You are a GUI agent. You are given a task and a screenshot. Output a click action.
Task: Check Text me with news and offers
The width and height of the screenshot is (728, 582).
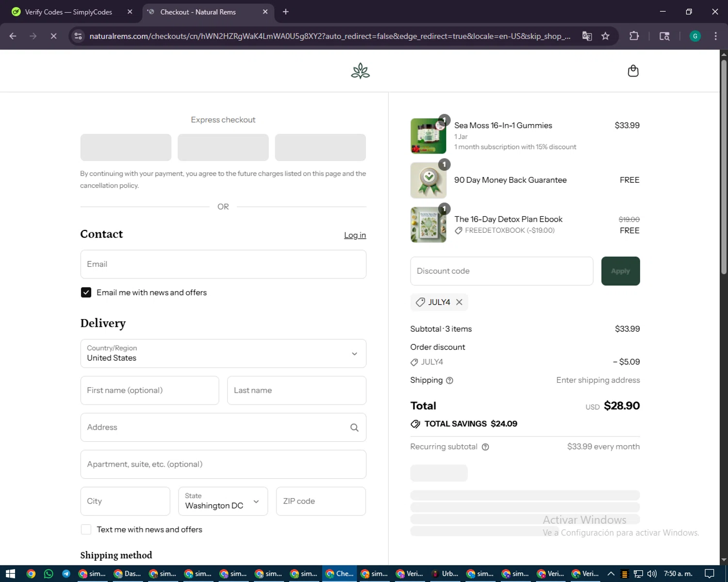point(86,530)
